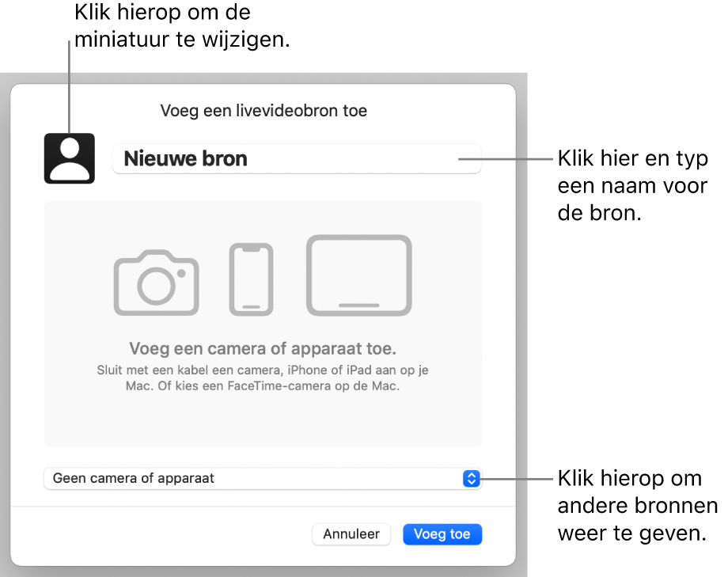Screen dimensions: 728x577
Task: Click the iPhone icon in the preview area
Action: coord(251,279)
